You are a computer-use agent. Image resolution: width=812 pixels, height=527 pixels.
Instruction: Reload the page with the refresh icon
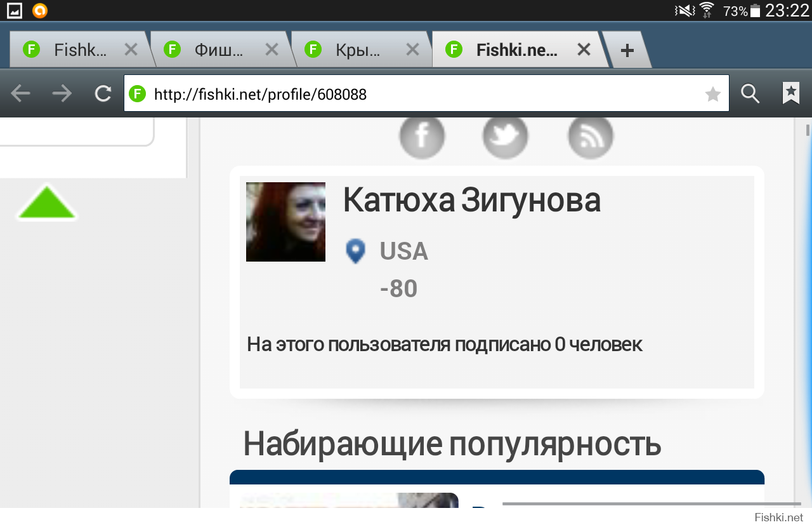click(103, 94)
